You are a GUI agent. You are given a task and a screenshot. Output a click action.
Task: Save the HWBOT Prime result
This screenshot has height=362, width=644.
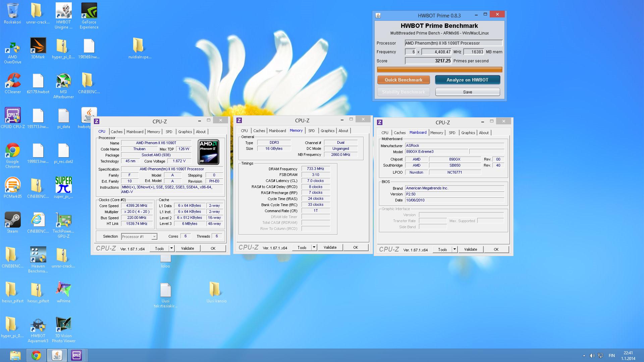(x=468, y=92)
